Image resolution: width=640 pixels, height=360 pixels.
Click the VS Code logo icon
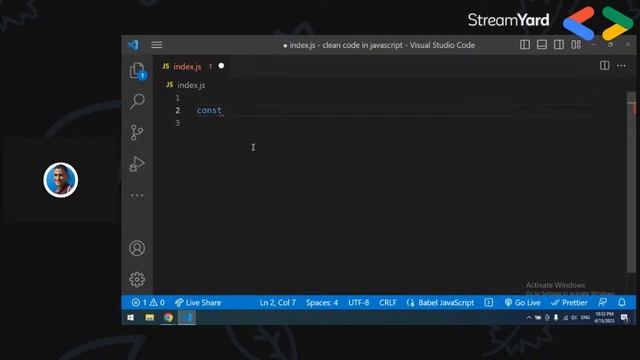pos(133,45)
